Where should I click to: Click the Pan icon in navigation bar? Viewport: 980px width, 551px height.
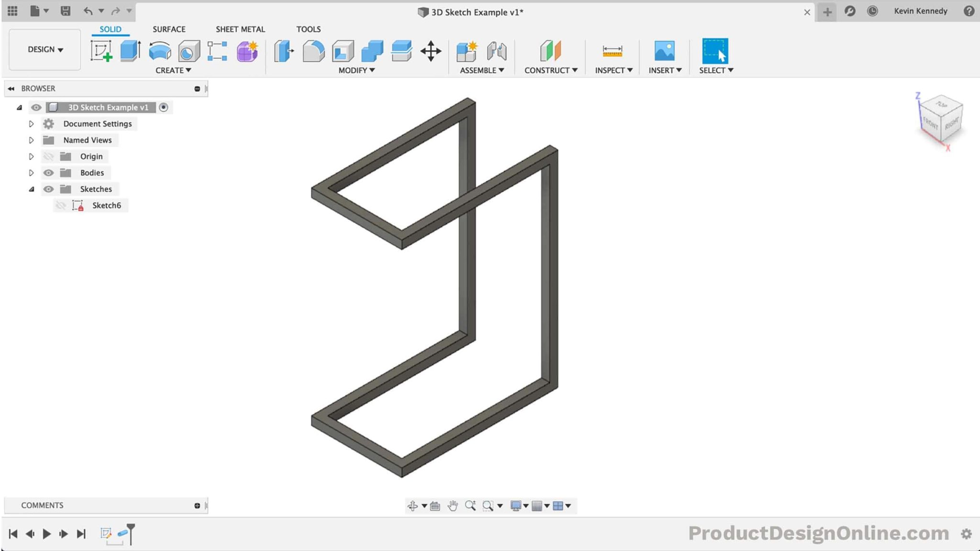tap(453, 505)
